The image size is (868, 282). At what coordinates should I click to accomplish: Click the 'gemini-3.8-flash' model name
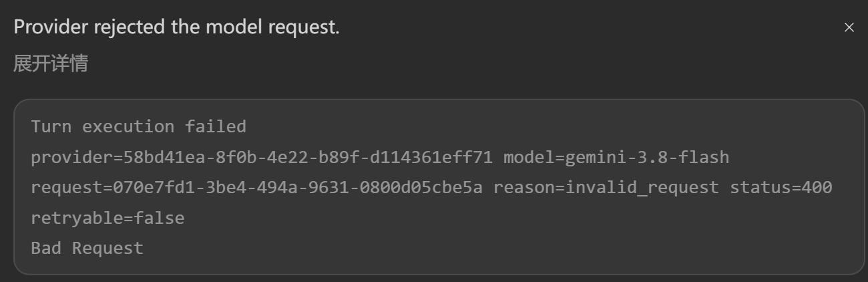[647, 158]
